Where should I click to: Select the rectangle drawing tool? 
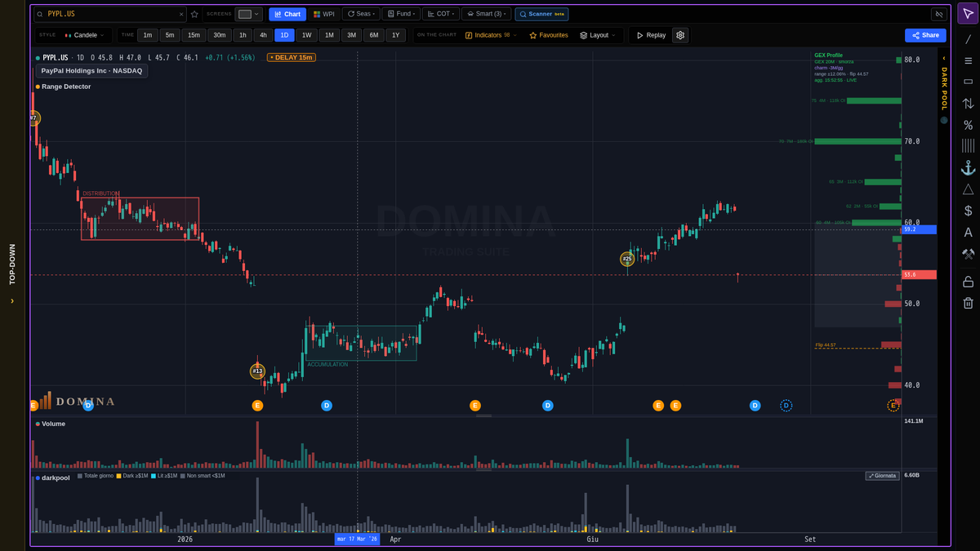[x=968, y=82]
